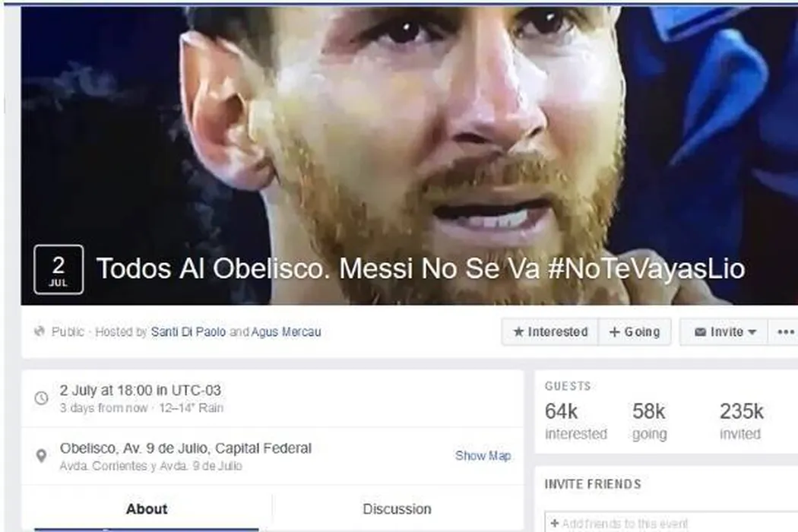View the 58k going guests
Screen dimensions: 798x532
[x=649, y=421]
